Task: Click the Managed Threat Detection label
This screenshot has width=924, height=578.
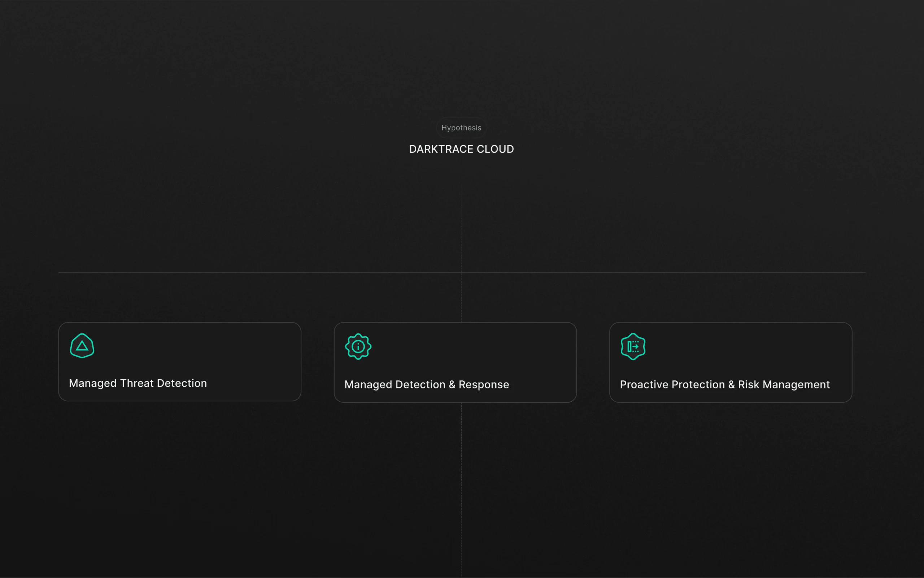Action: pos(138,383)
